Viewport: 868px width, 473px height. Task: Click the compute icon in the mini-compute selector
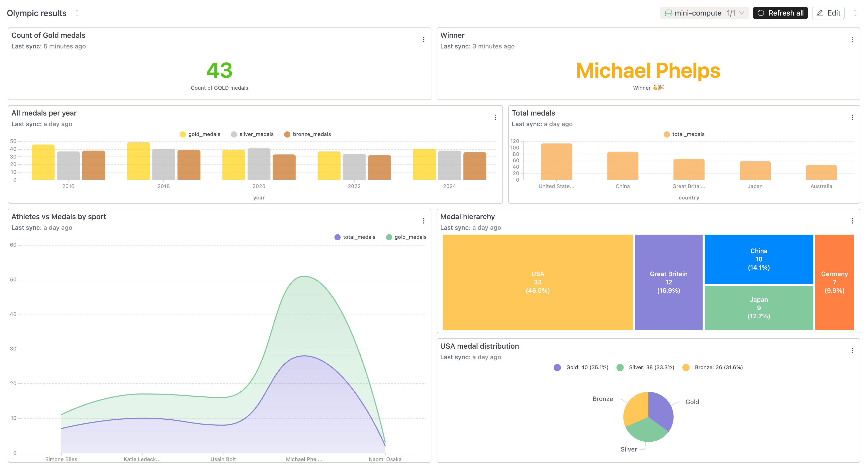click(x=669, y=13)
